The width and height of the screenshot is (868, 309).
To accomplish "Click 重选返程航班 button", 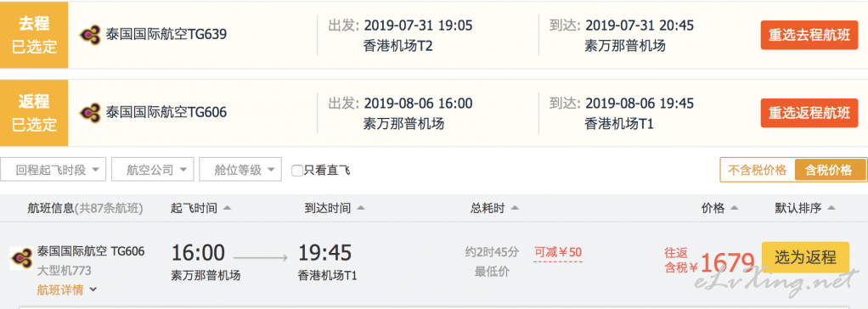I will [x=809, y=113].
